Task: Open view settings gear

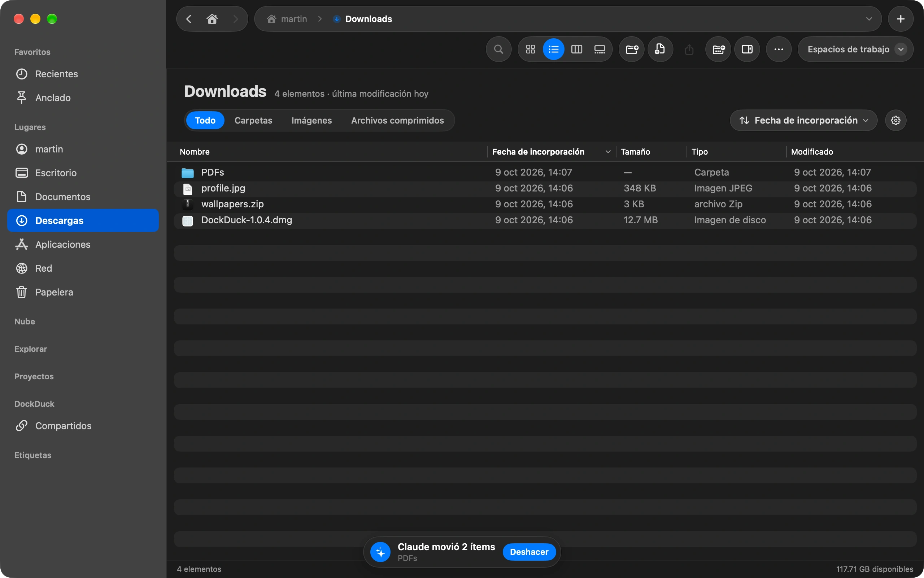Action: pos(896,120)
